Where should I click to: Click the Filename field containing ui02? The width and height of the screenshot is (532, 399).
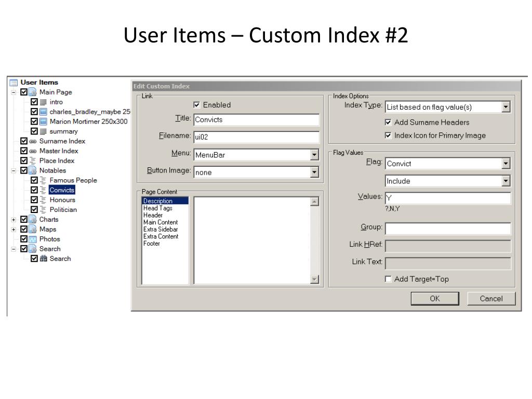tap(257, 137)
